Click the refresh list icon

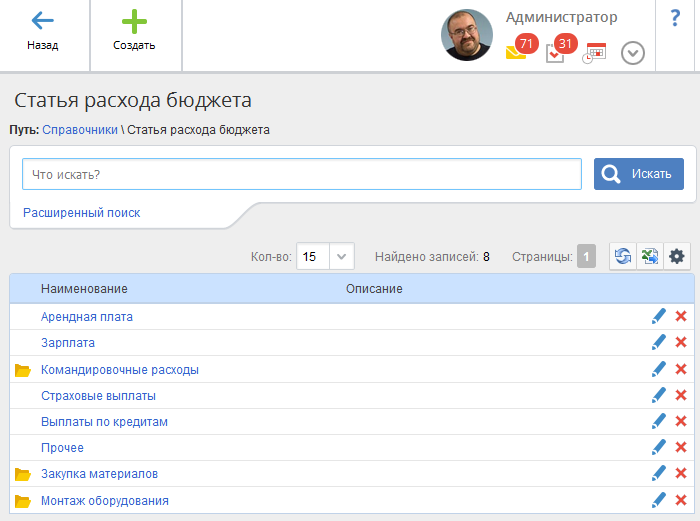(623, 257)
